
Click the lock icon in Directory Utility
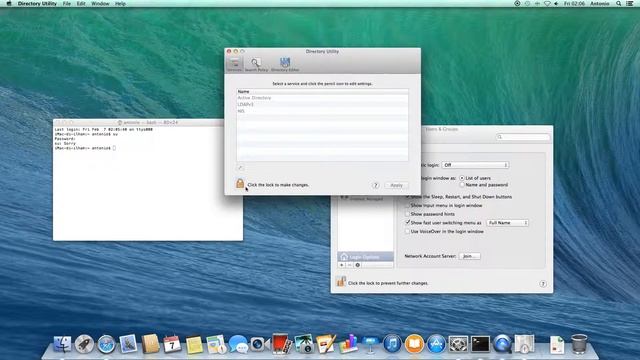tap(240, 184)
